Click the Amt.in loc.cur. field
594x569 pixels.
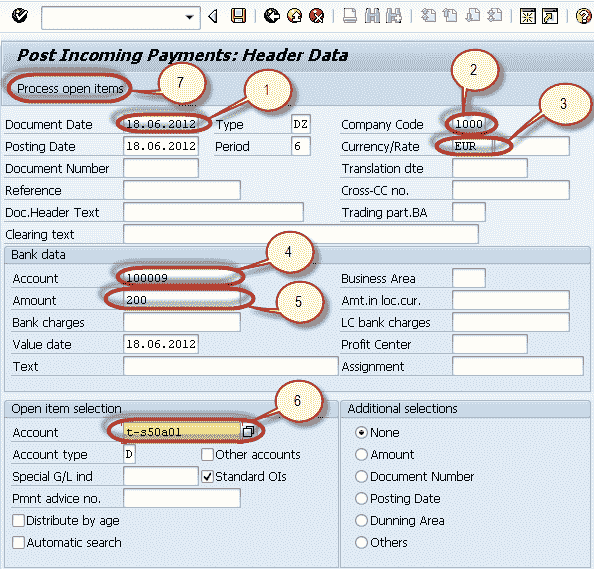(x=511, y=300)
